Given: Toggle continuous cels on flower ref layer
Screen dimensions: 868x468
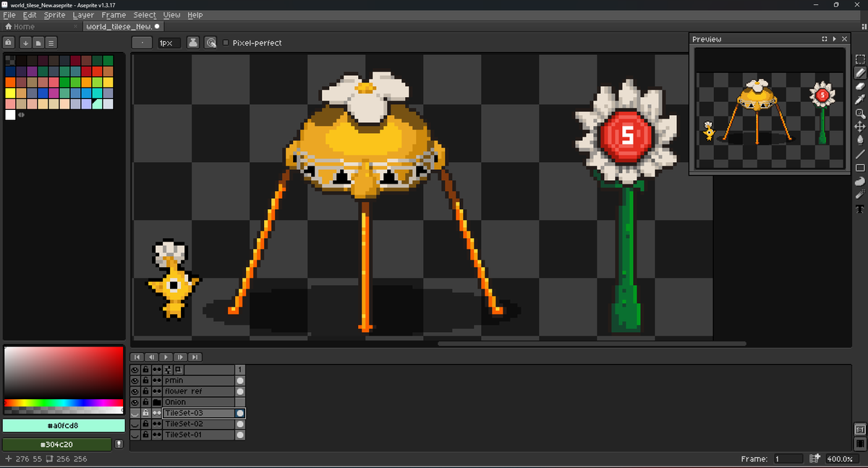Looking at the screenshot, I should 156,391.
